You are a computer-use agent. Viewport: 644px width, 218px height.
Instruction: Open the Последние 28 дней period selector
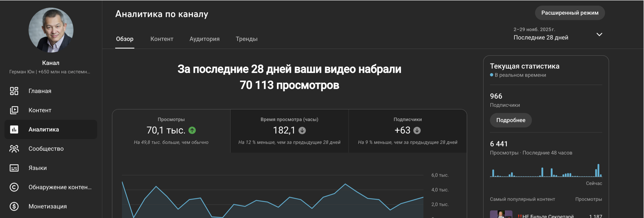point(540,37)
